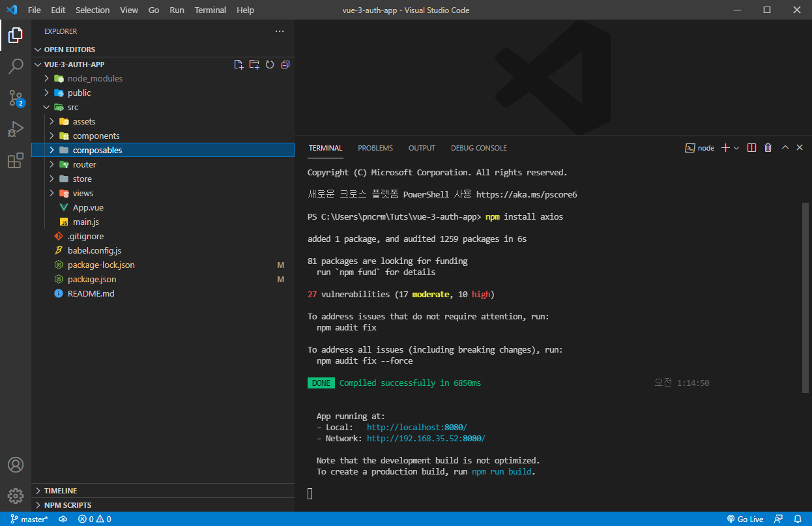
Task: Expand the NPM Scripts section
Action: [x=163, y=504]
